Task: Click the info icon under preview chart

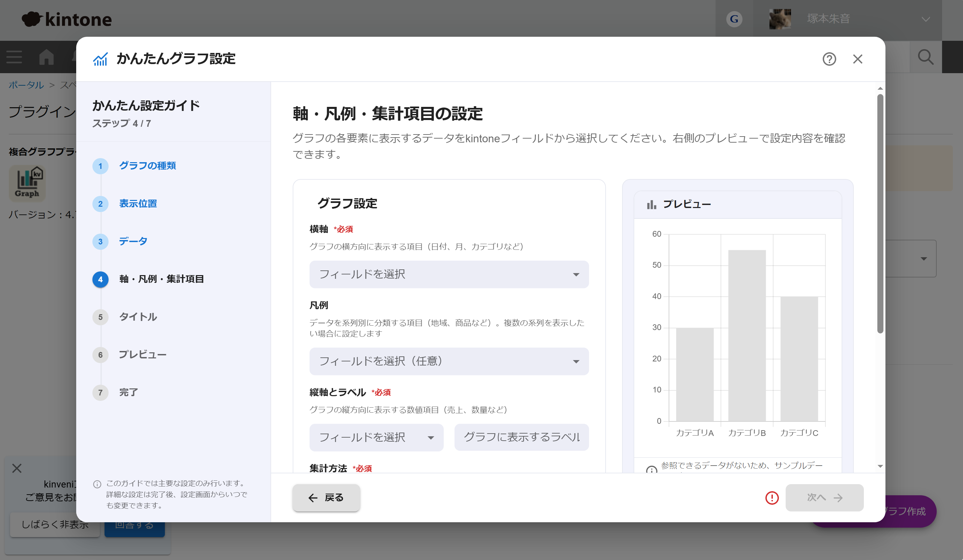Action: [651, 469]
